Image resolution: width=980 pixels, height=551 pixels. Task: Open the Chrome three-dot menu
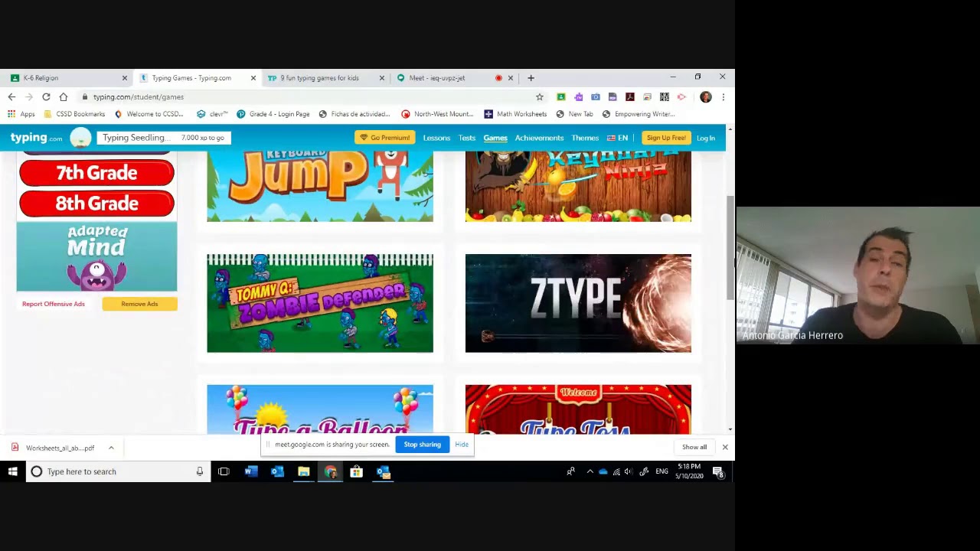click(x=723, y=97)
